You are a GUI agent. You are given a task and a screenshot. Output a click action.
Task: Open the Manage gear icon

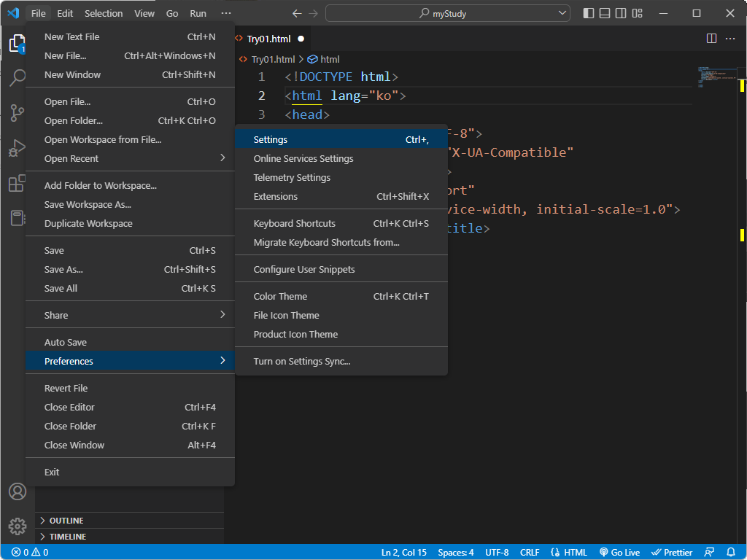[17, 526]
